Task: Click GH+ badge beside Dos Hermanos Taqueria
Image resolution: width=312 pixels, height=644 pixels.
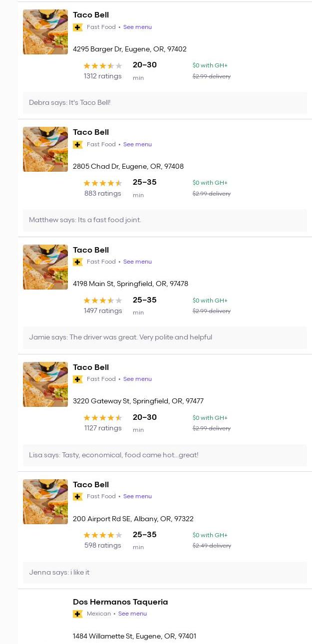Action: pyautogui.click(x=77, y=614)
